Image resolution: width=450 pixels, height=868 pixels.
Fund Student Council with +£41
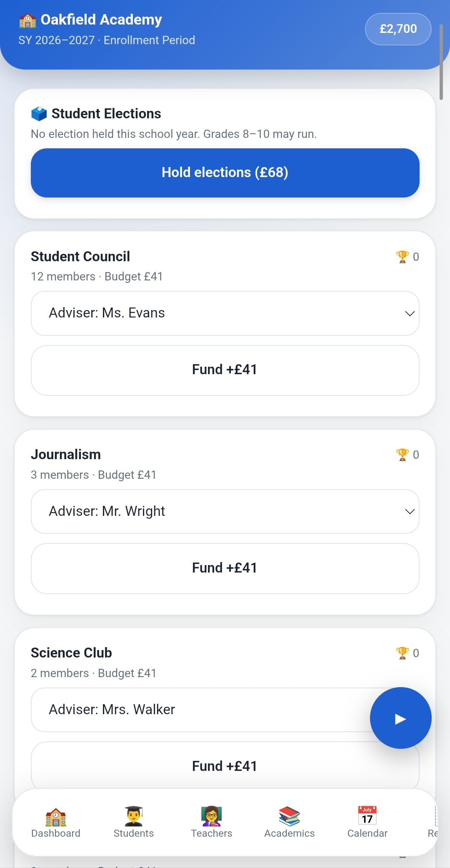(225, 370)
